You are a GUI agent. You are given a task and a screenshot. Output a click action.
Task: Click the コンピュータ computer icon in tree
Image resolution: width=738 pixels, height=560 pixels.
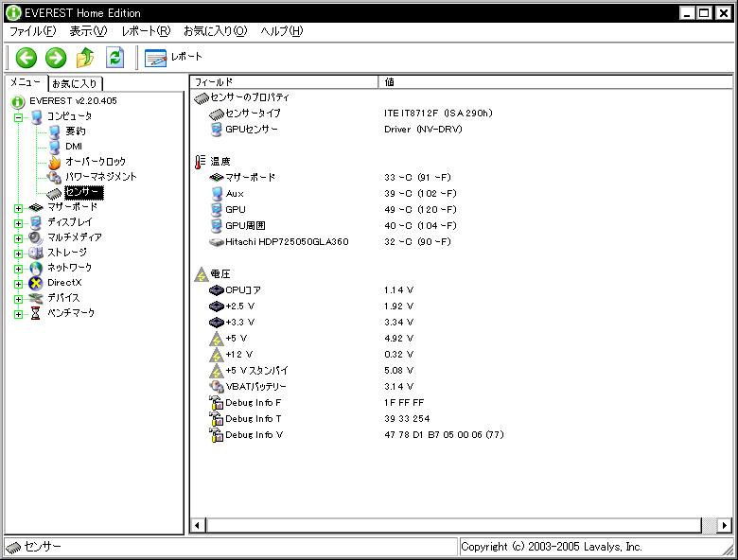pyautogui.click(x=36, y=116)
